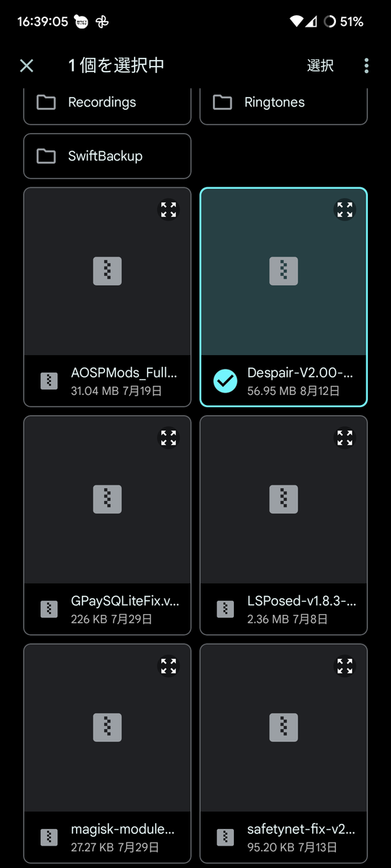Screen dimensions: 391x868
Task: Select the LSPosed small zip icon
Action: [x=225, y=609]
